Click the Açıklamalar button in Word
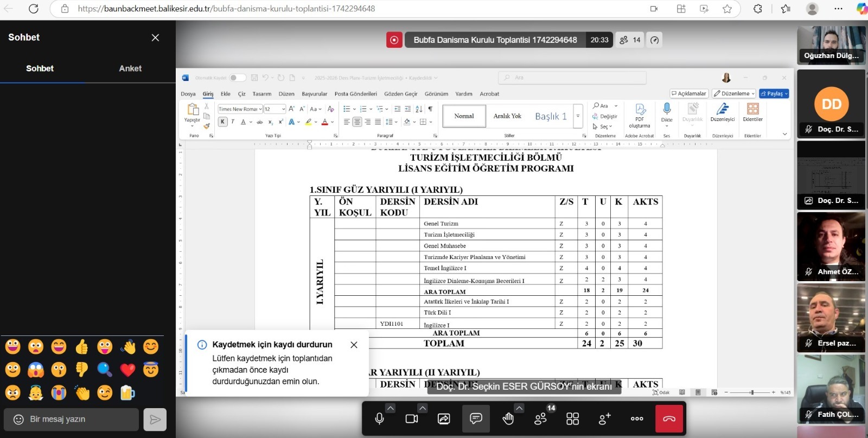The image size is (868, 438). [x=689, y=93]
